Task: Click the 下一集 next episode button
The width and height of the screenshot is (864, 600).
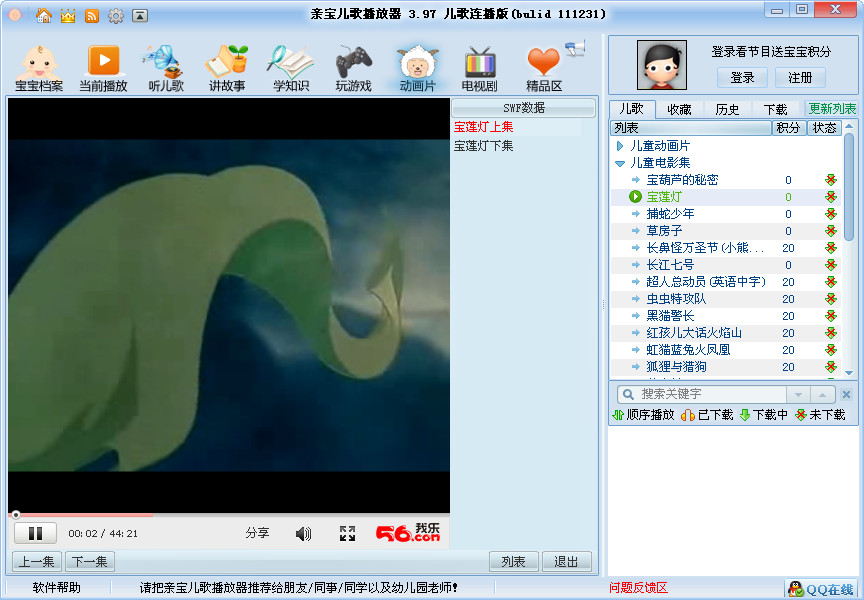Action: pos(90,561)
